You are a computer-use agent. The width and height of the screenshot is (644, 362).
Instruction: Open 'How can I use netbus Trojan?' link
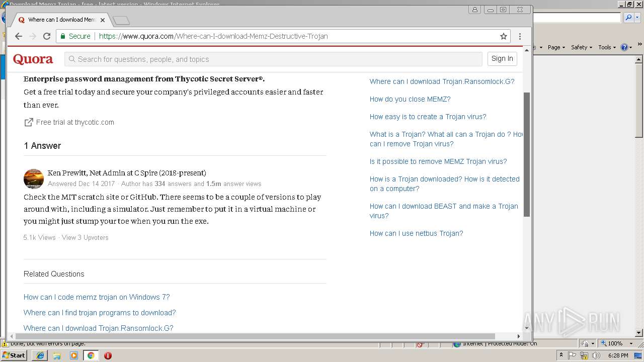[x=417, y=233]
